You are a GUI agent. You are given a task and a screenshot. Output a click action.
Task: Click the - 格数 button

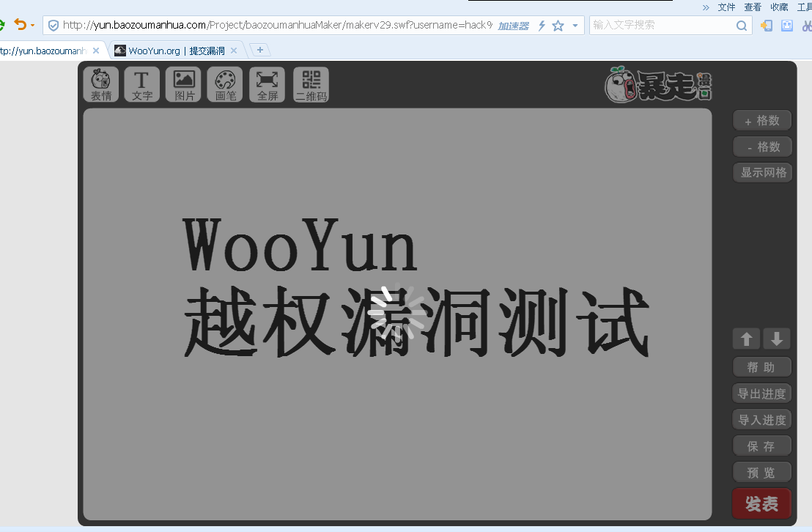pos(762,147)
